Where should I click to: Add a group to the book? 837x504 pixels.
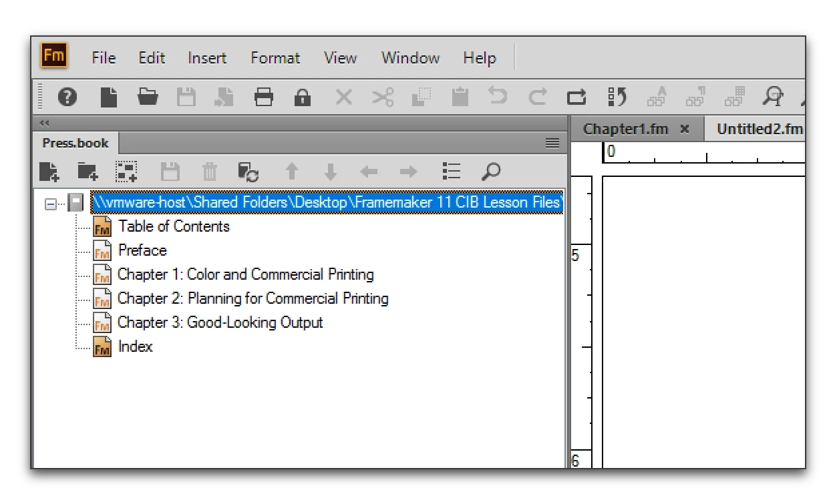(x=127, y=172)
